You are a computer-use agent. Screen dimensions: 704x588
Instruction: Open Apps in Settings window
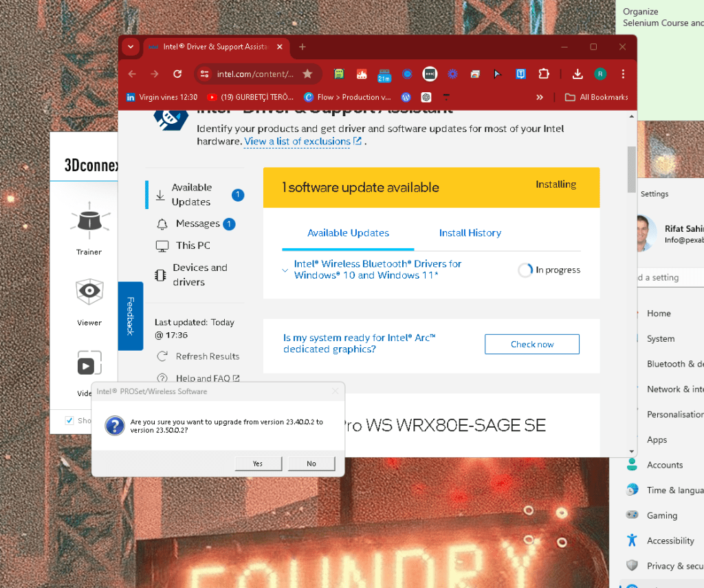pos(657,439)
